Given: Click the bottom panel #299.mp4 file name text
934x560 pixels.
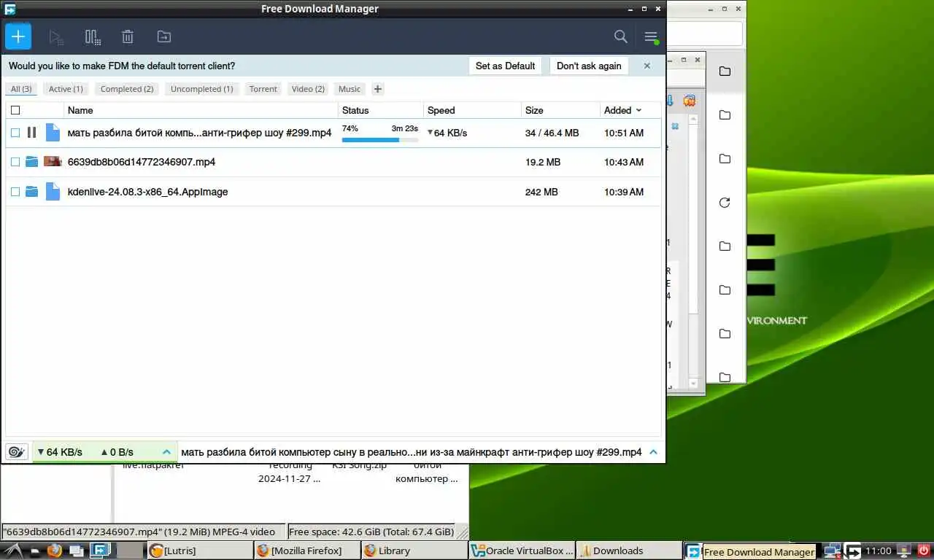Looking at the screenshot, I should tap(412, 452).
